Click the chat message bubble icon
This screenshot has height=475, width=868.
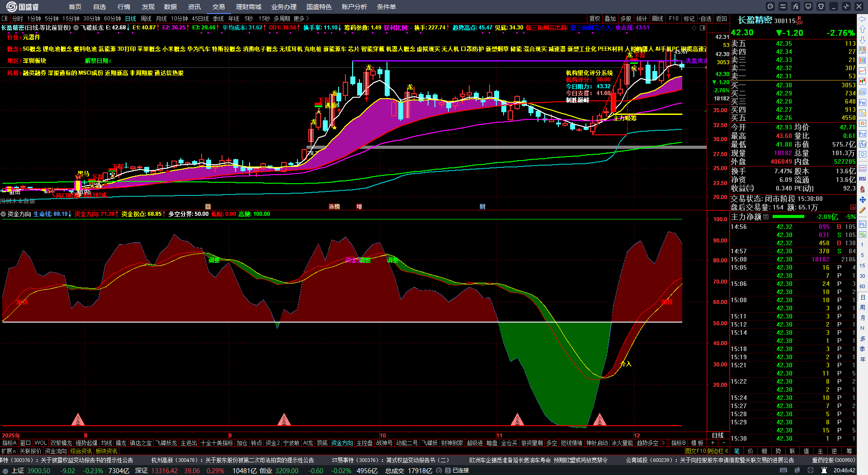771,6
